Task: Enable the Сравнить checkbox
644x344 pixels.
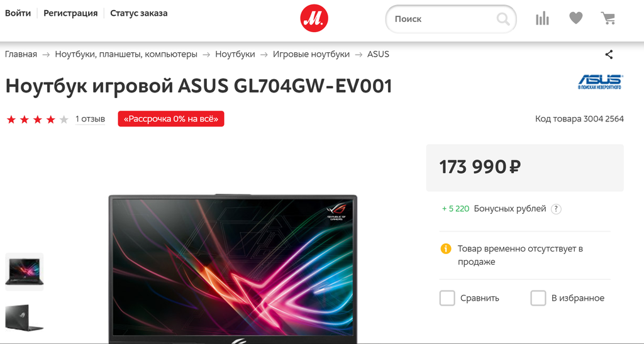Action: 447,298
